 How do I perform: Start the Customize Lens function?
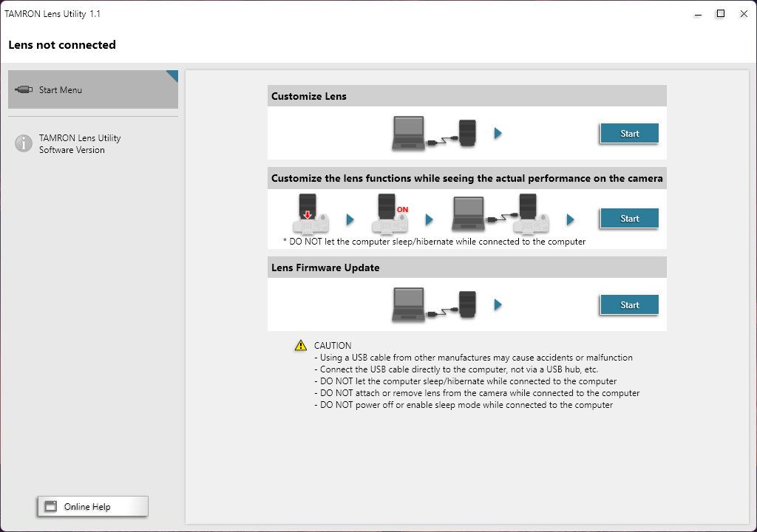click(629, 133)
